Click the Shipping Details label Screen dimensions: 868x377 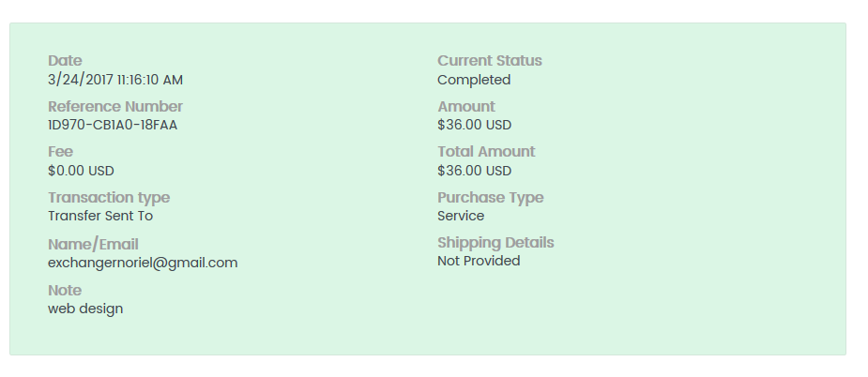(495, 243)
